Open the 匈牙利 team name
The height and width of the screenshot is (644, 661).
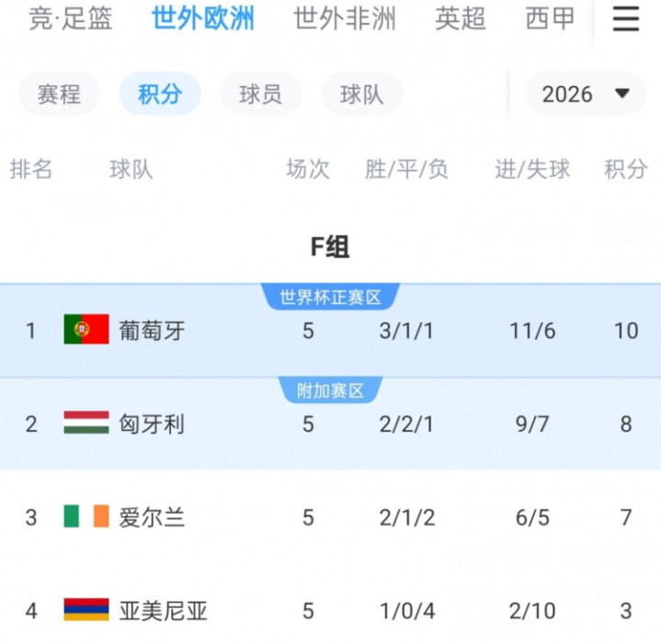point(152,424)
